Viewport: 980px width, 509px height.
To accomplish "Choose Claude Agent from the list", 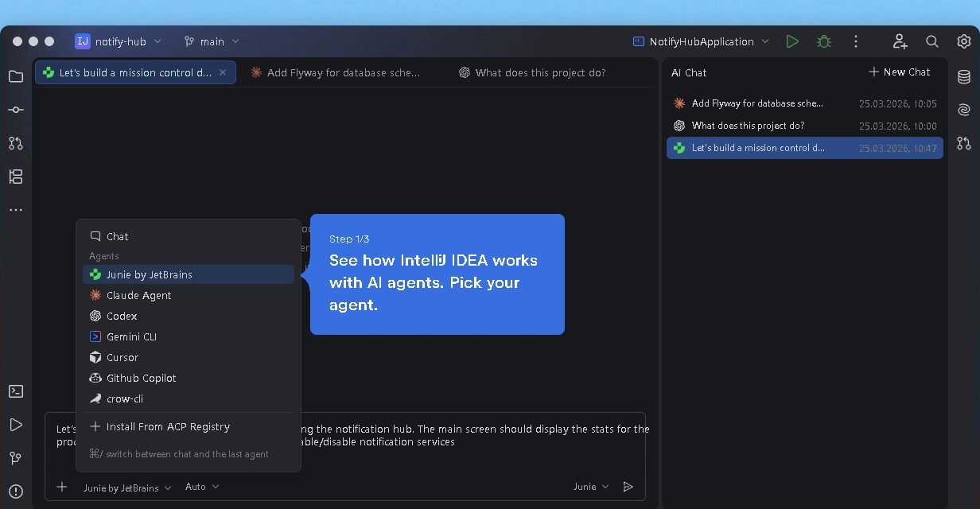I will [189, 295].
